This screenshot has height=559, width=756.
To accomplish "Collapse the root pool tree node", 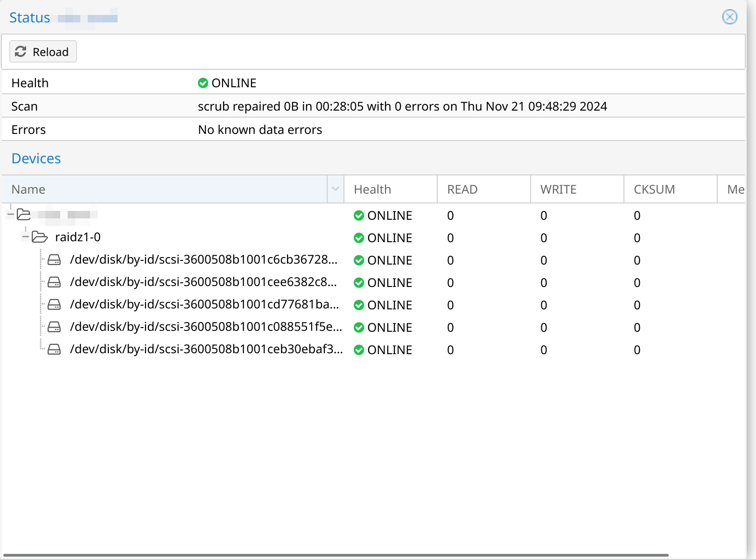I will [11, 215].
